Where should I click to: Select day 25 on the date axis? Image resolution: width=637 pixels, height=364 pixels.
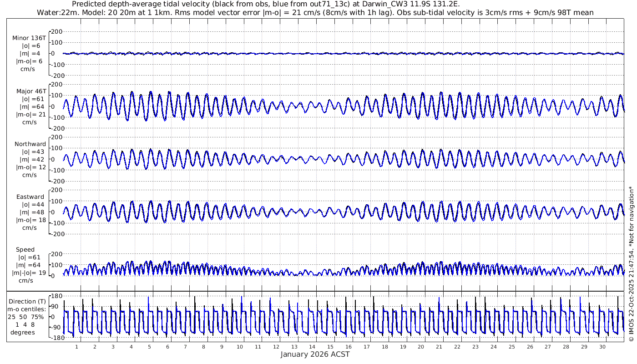512,347
